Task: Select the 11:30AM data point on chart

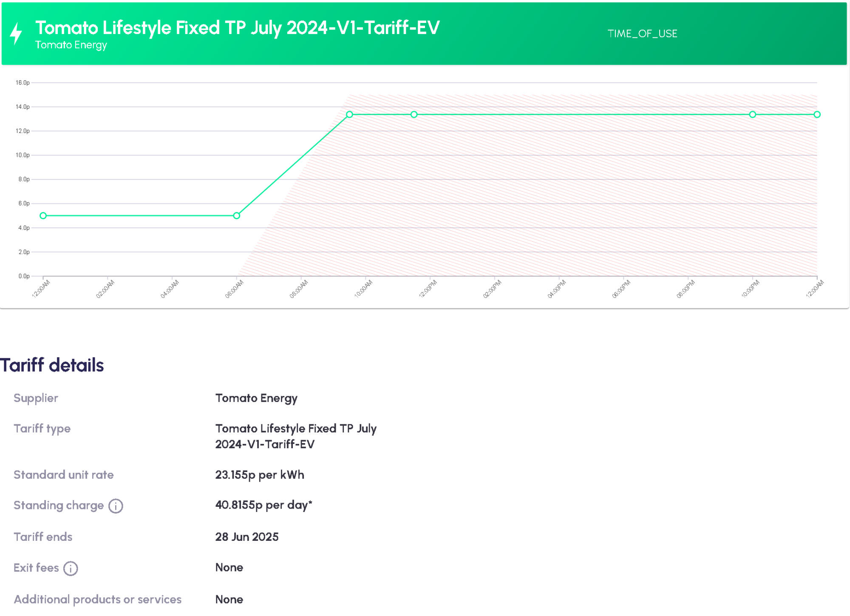Action: click(414, 114)
